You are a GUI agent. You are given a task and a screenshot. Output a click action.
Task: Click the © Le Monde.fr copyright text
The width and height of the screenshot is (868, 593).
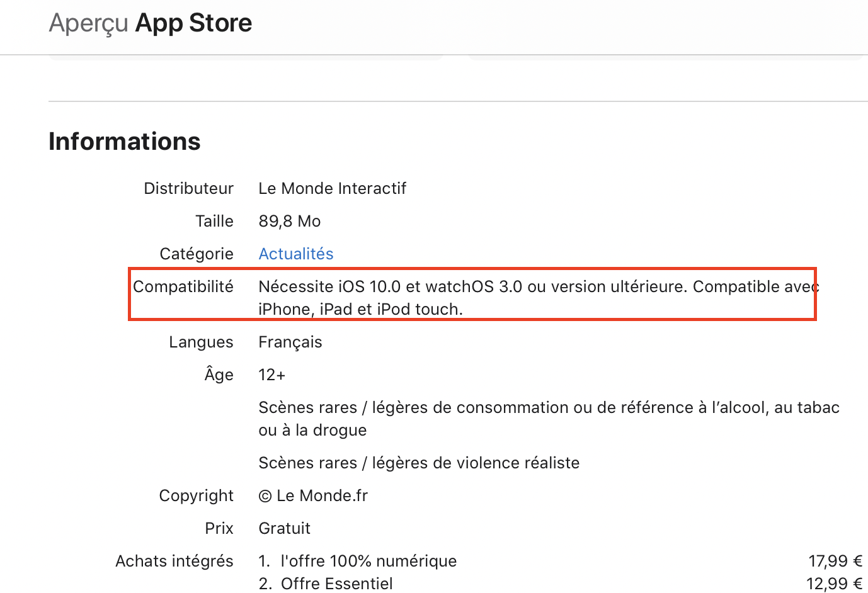[313, 495]
